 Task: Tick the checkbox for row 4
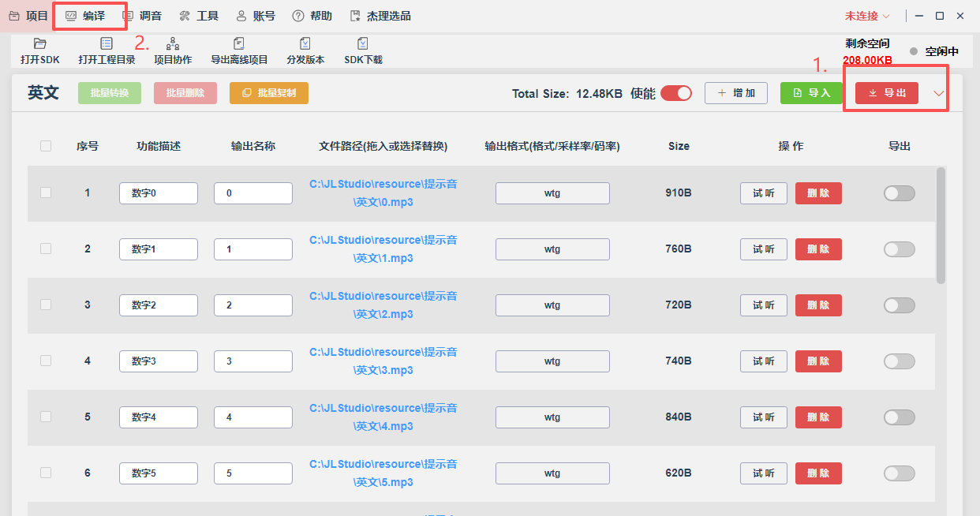click(x=46, y=361)
